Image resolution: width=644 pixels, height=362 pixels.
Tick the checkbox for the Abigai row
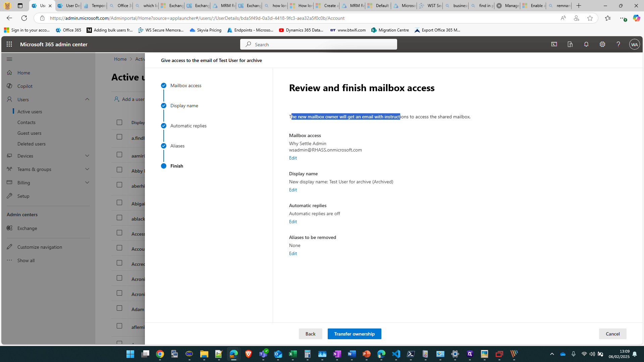pyautogui.click(x=119, y=202)
